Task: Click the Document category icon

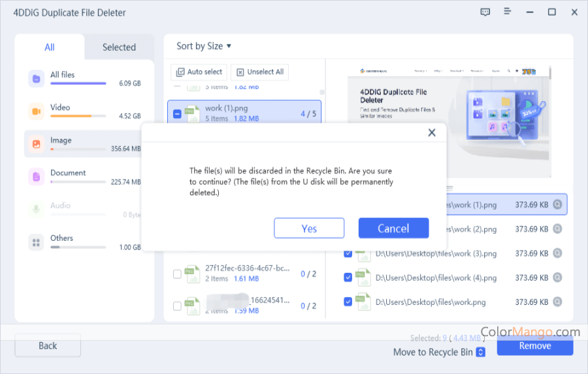Action: pyautogui.click(x=36, y=177)
